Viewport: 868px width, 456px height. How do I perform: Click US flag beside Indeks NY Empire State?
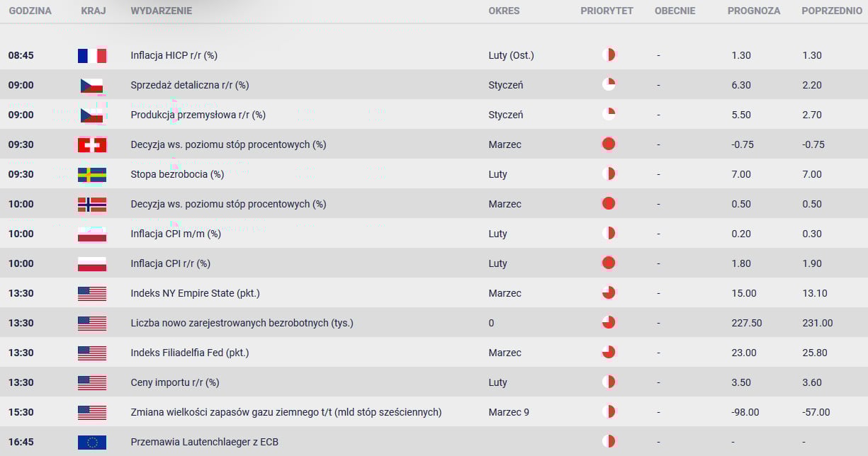tap(92, 293)
